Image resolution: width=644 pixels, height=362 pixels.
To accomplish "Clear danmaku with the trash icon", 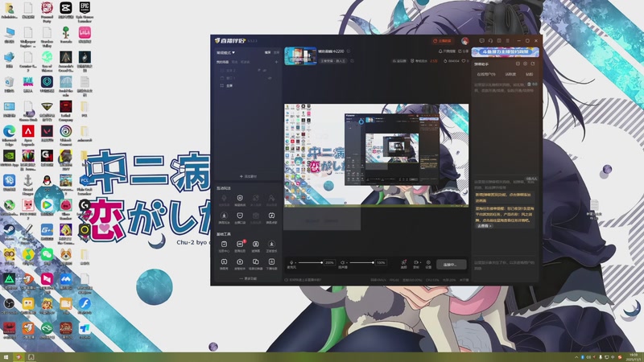I will [x=529, y=84].
